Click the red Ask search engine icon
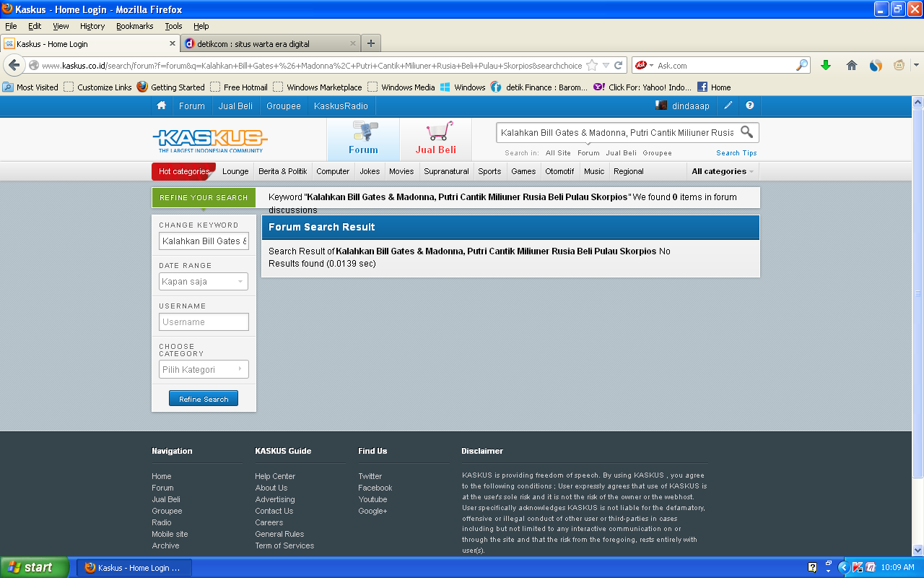 coord(640,65)
